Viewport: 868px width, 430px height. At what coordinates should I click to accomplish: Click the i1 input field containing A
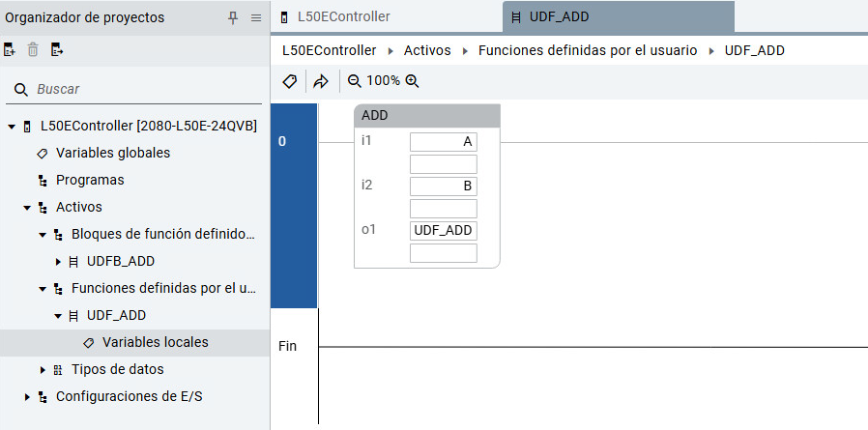444,142
